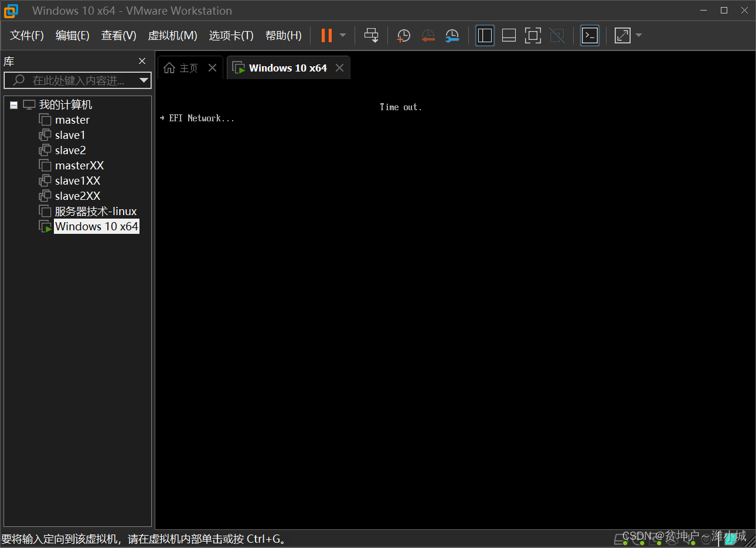Toggle the library sidebar view
The width and height of the screenshot is (756, 548).
485,35
